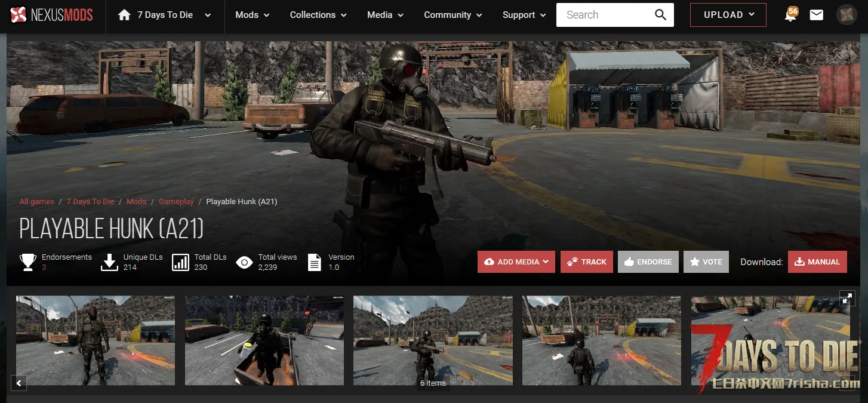
Task: Click the total DLs value 230
Action: point(201,267)
